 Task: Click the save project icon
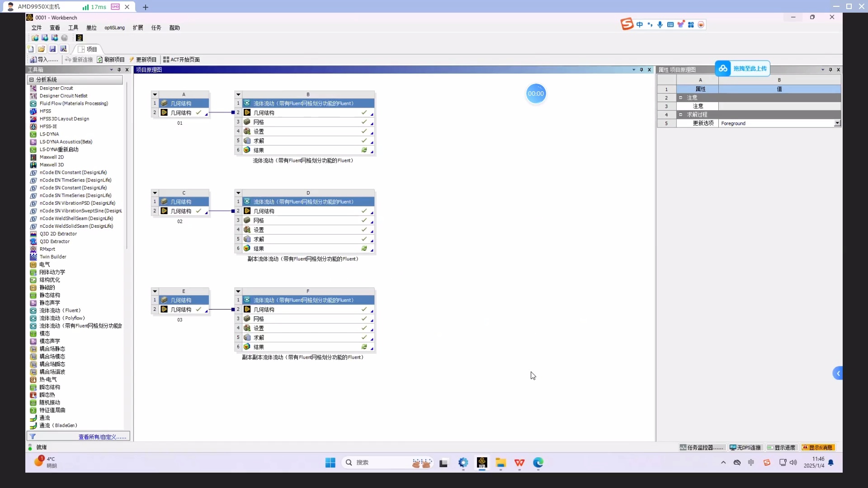(52, 49)
